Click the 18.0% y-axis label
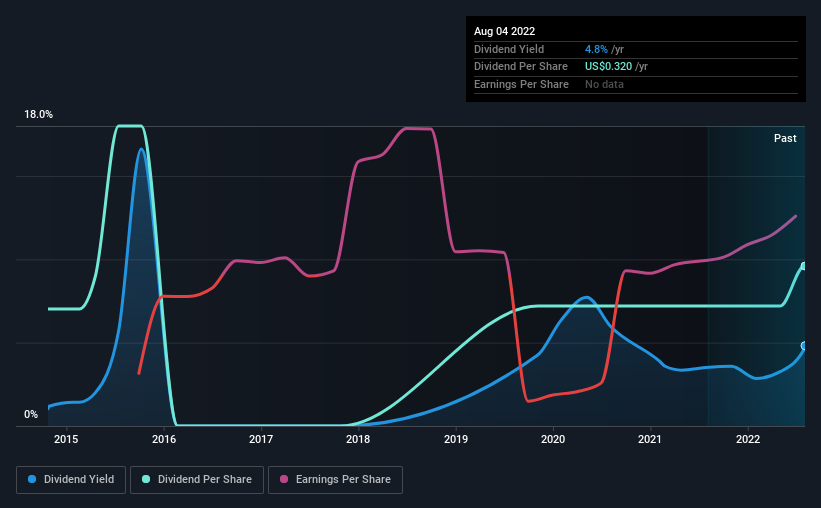 38,115
